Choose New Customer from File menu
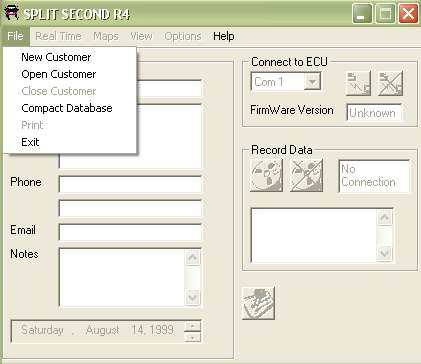 [x=70, y=57]
